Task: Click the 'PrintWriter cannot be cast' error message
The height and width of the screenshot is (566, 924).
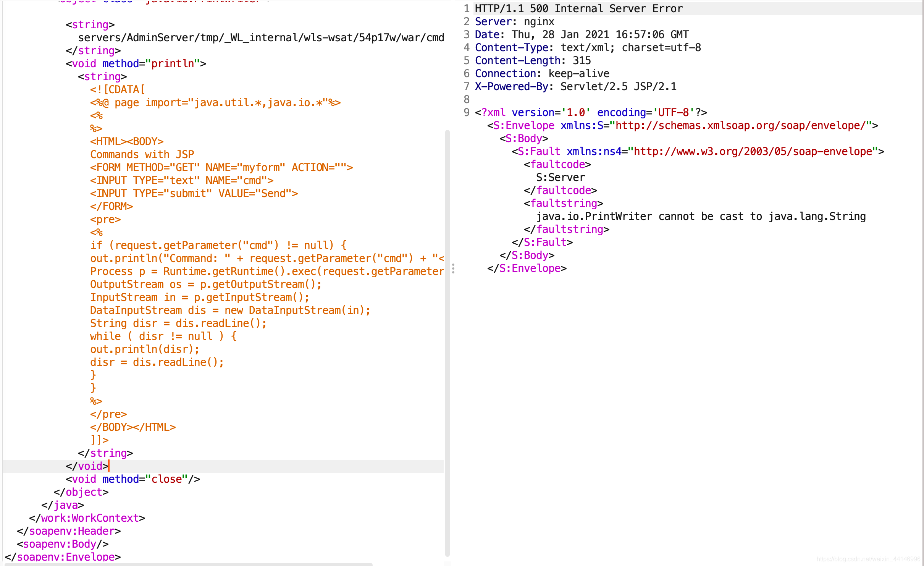Action: tap(701, 216)
